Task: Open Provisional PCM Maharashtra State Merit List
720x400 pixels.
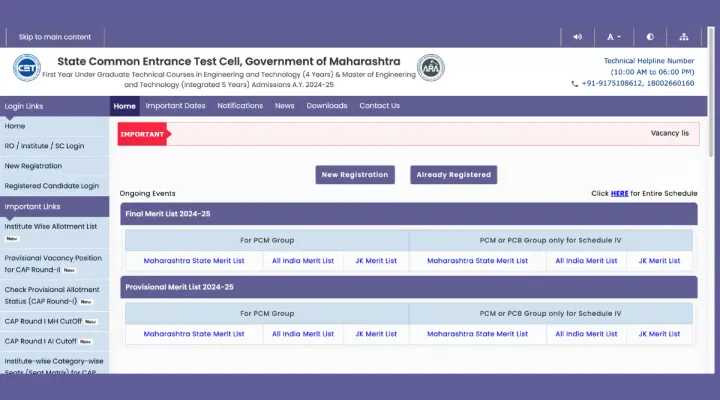Action: [x=194, y=334]
